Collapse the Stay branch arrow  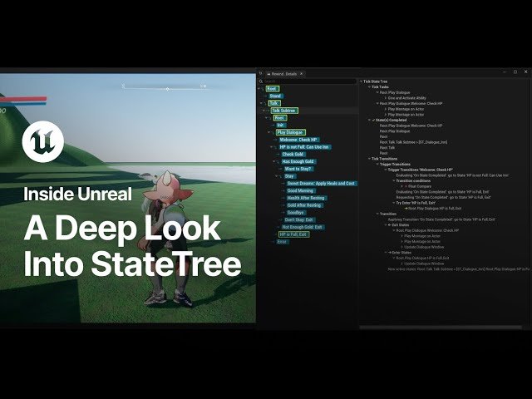(x=277, y=176)
